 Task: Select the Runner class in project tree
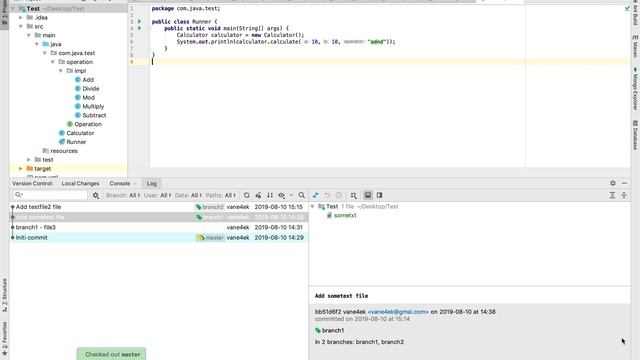click(x=72, y=142)
